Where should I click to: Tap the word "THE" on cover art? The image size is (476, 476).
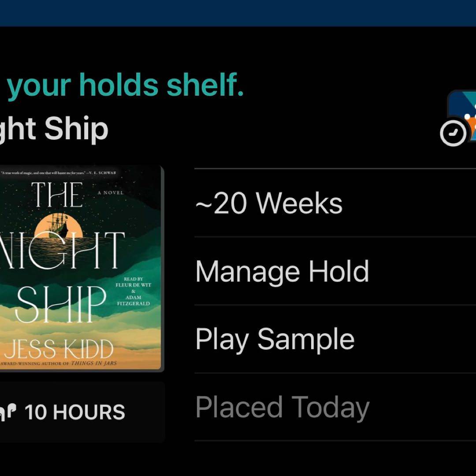coord(57,195)
